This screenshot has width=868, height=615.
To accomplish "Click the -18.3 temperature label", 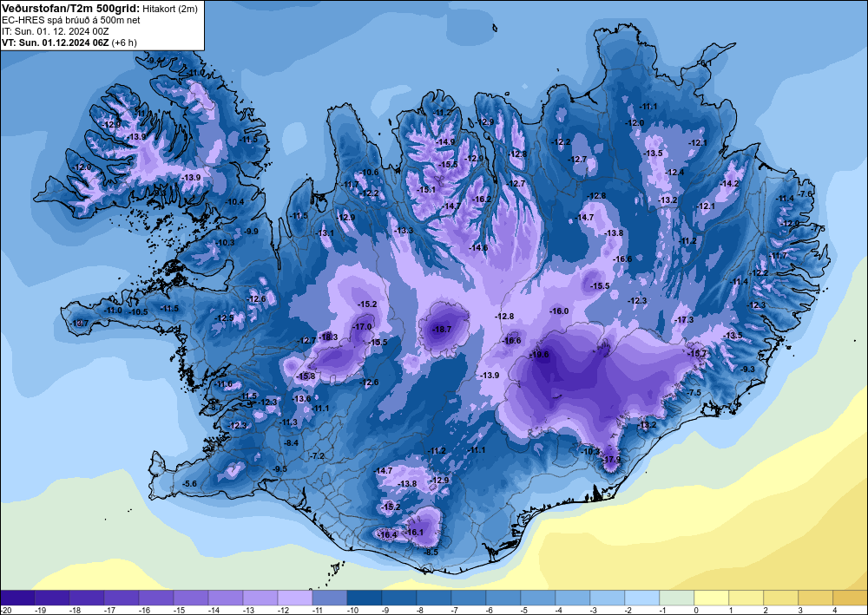I will pyautogui.click(x=328, y=337).
